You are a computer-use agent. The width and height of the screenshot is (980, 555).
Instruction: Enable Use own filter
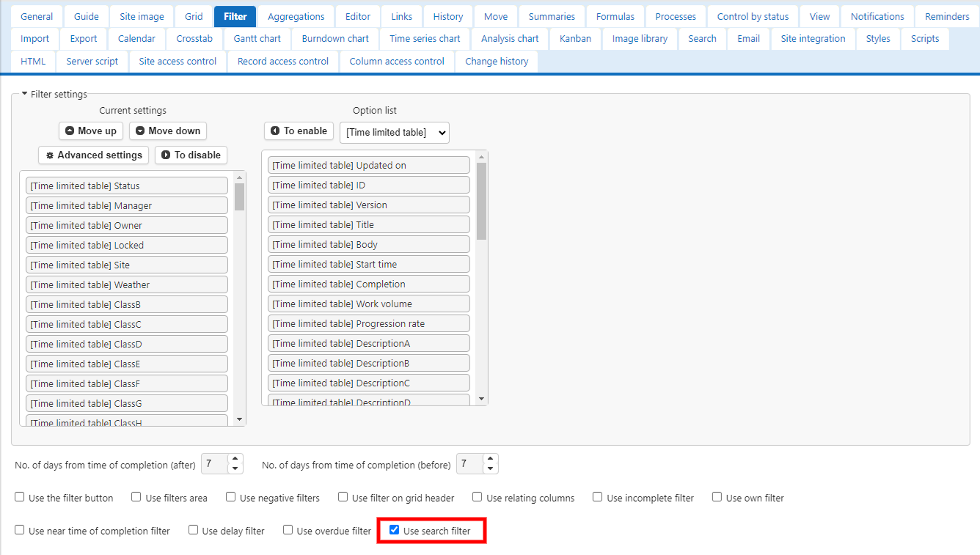click(717, 497)
